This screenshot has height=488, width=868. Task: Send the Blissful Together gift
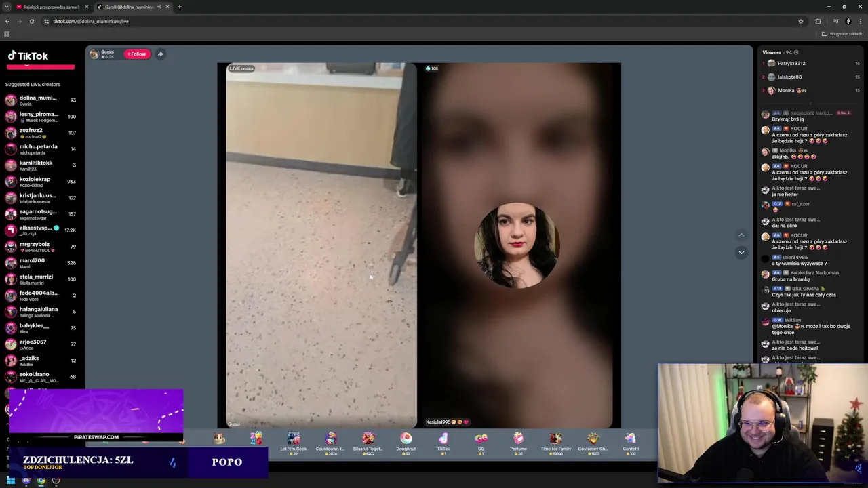pyautogui.click(x=368, y=443)
